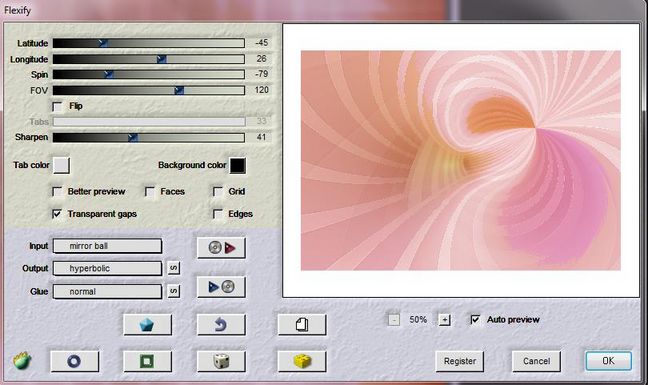Click the Latitude slider track

149,43
